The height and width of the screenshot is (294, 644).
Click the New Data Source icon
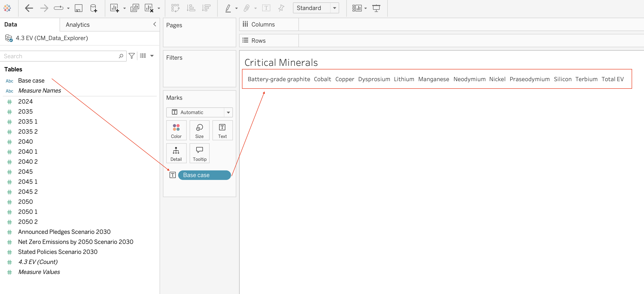tap(94, 8)
